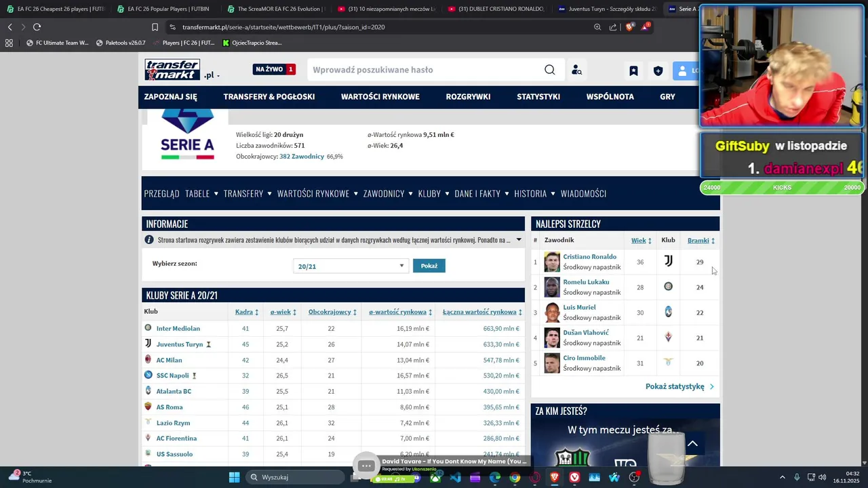Expand the information text chevron
Screen dimensions: 868x488
pos(519,240)
